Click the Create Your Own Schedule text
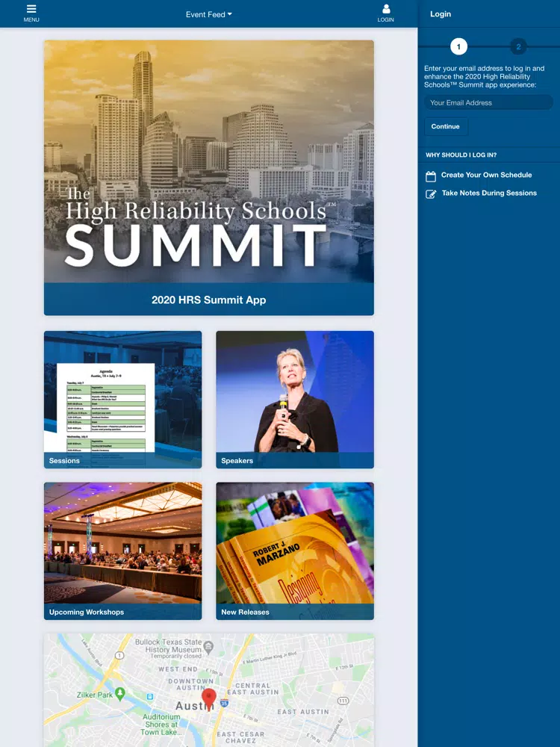The image size is (560, 747). coord(486,175)
